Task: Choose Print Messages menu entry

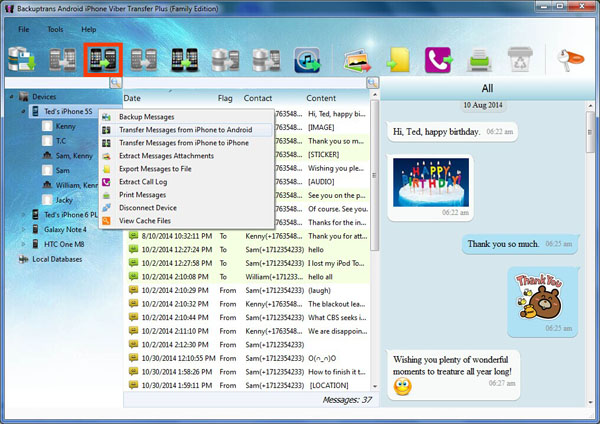Action: (186, 195)
